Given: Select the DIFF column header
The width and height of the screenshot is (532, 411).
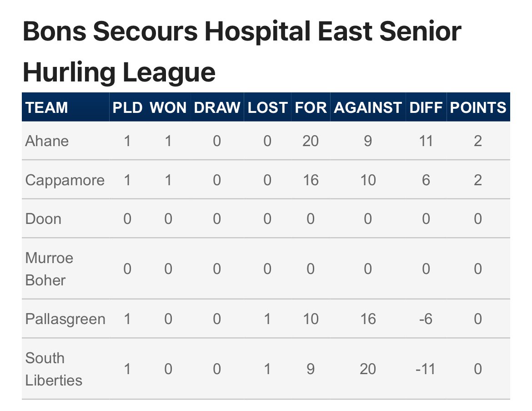Looking at the screenshot, I should [426, 108].
